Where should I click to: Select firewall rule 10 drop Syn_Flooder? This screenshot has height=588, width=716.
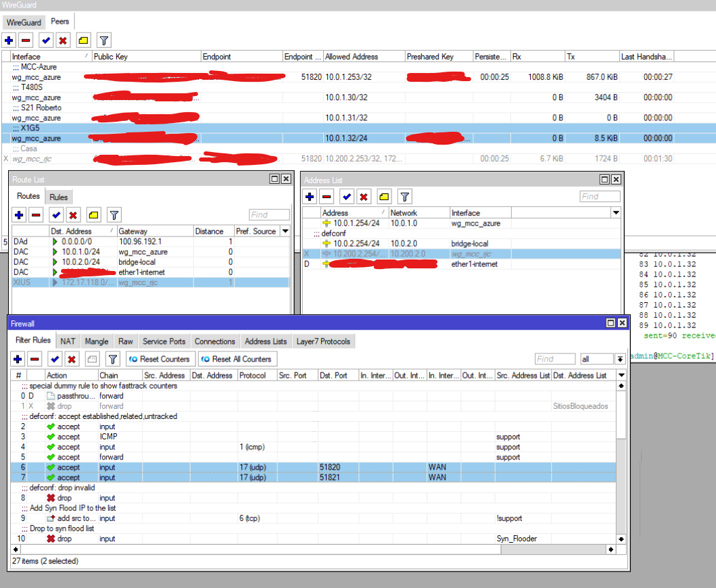(313, 539)
